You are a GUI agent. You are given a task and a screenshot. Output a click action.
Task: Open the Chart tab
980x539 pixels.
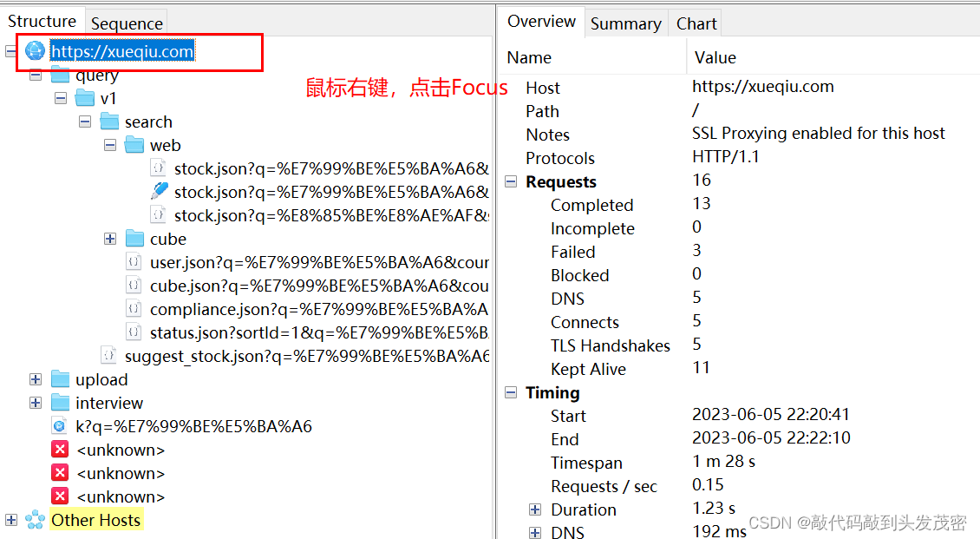[x=696, y=23]
